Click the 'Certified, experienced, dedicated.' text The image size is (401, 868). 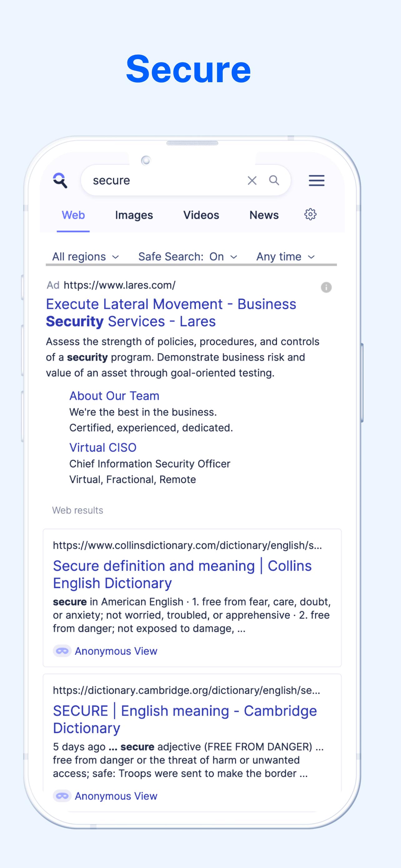click(x=151, y=428)
